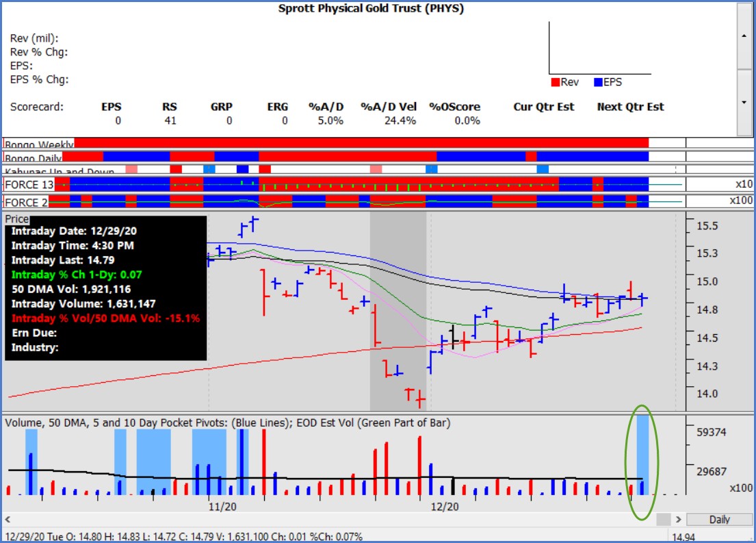The height and width of the screenshot is (543, 756).
Task: Click the Cur Qtr Est header
Action: click(x=544, y=107)
